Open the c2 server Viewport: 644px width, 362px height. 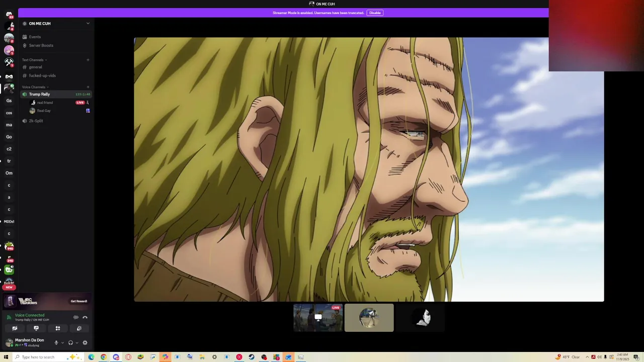click(x=9, y=149)
